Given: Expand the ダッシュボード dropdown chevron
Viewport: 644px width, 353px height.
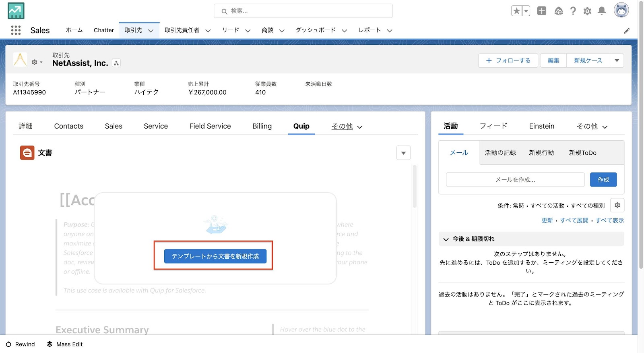Looking at the screenshot, I should coord(345,31).
